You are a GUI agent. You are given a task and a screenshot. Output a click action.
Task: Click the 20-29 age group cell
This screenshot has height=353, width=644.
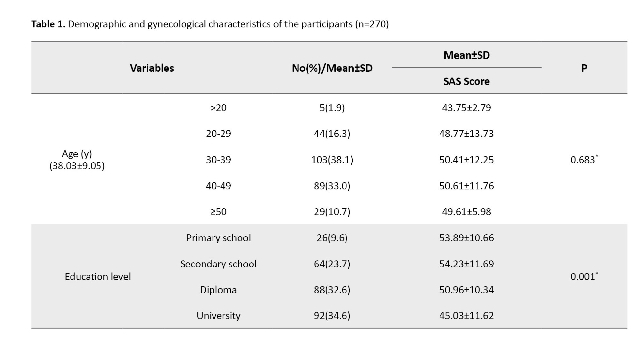218,134
